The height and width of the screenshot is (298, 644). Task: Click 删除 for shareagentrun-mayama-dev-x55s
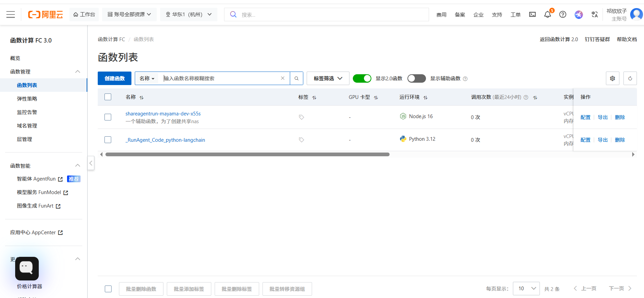tap(620, 117)
